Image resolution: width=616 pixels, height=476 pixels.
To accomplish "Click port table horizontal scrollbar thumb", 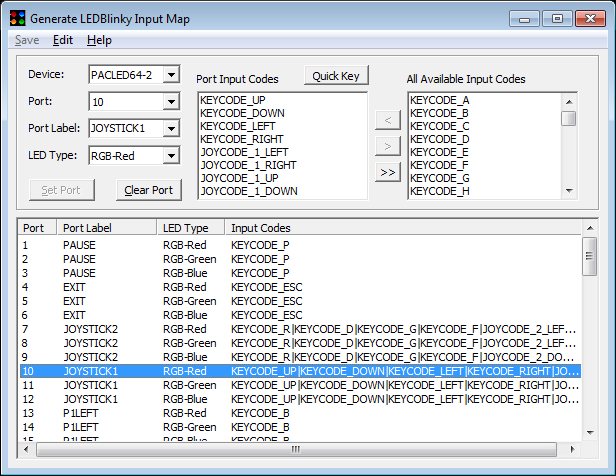I will pyautogui.click(x=296, y=449).
